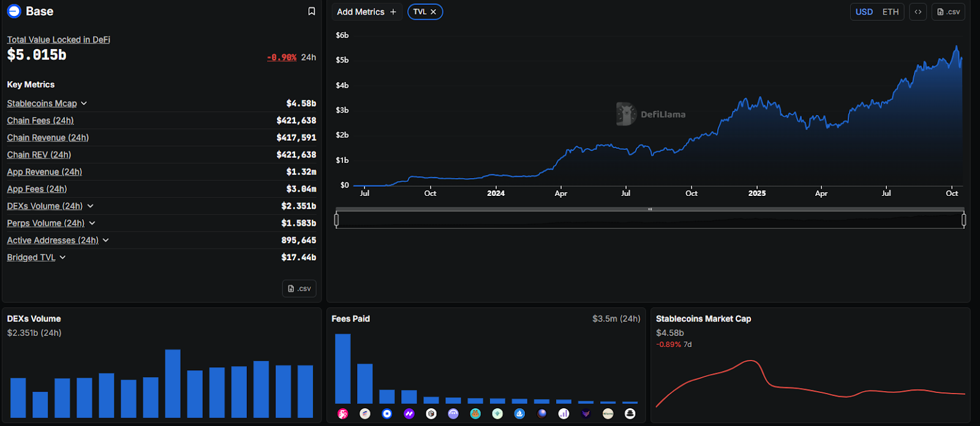Click the tallest bar in DEXs Volume chart

pos(173,383)
